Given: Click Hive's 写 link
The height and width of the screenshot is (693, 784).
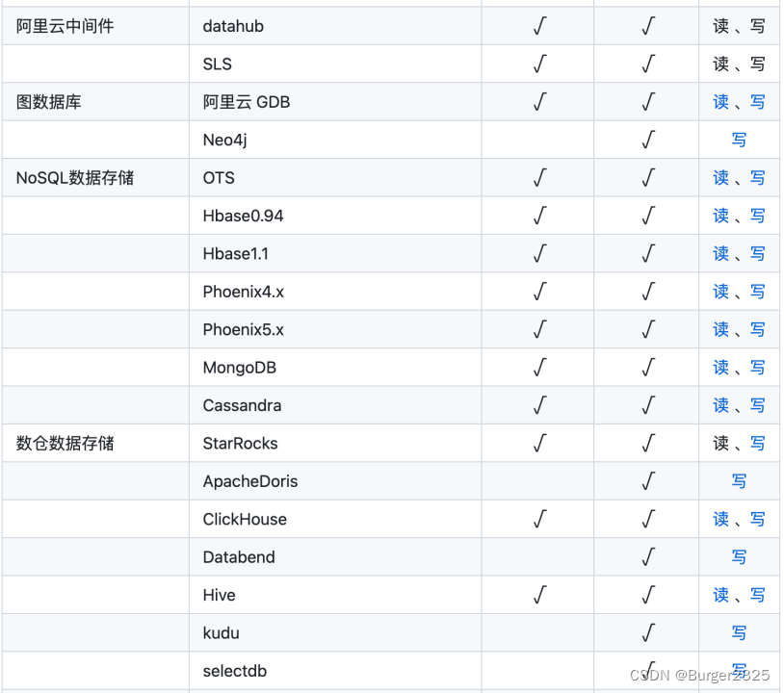Looking at the screenshot, I should [757, 595].
